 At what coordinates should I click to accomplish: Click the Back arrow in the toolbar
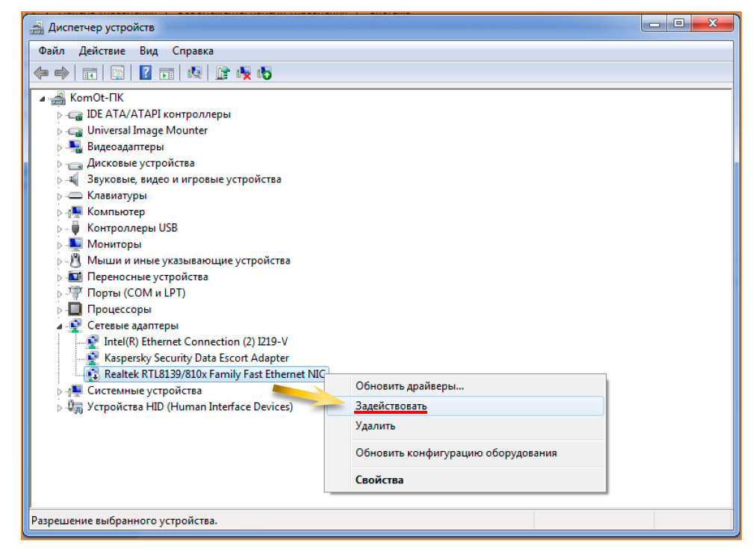[x=42, y=73]
